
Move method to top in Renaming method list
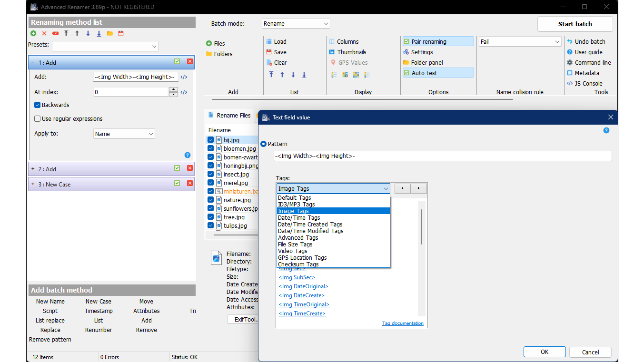(66, 33)
